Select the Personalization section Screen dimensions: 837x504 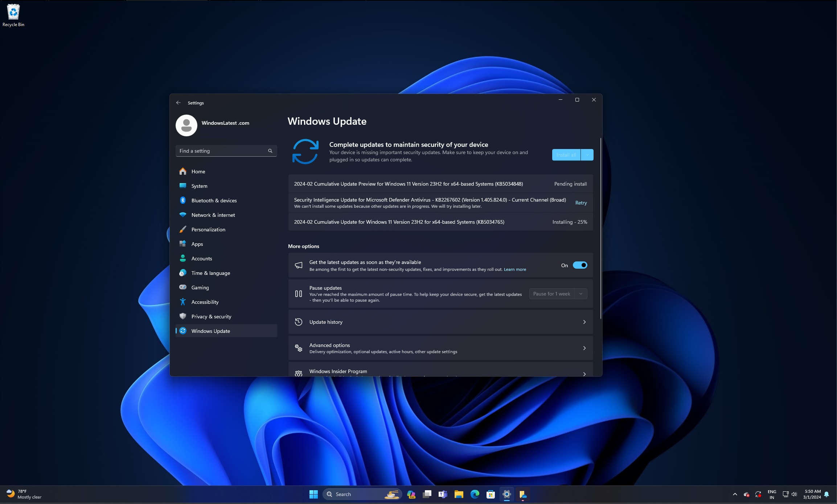pyautogui.click(x=208, y=229)
